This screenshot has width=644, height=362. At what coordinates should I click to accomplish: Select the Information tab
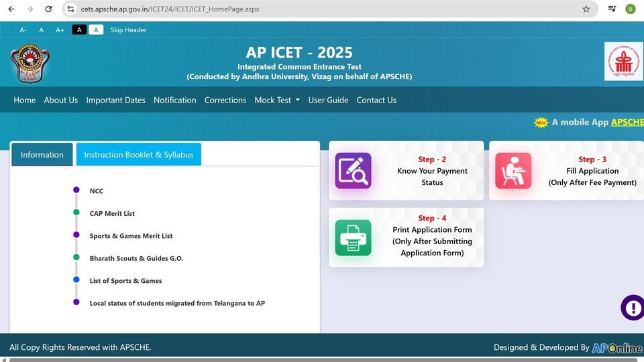coord(42,154)
